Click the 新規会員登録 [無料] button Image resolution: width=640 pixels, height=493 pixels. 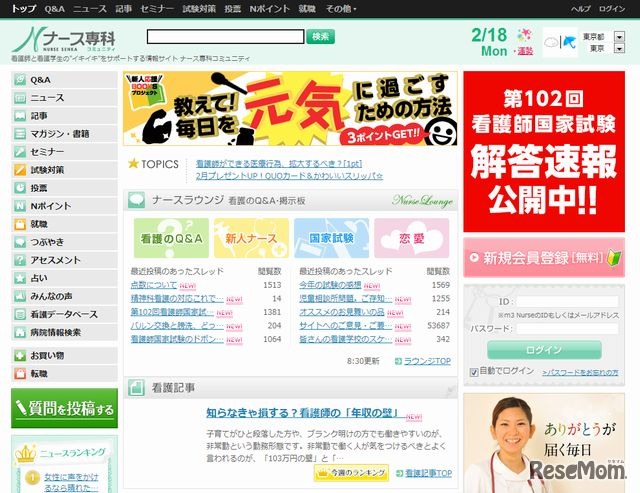(x=544, y=258)
